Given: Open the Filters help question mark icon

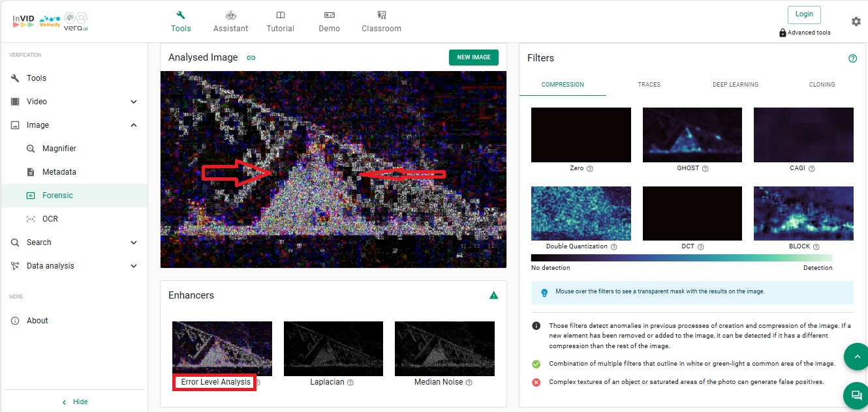Looking at the screenshot, I should (852, 58).
